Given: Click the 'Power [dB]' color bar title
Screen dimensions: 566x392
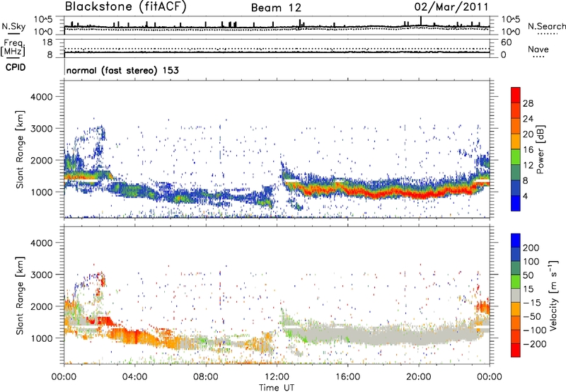Looking at the screenshot, I should tap(540, 149).
